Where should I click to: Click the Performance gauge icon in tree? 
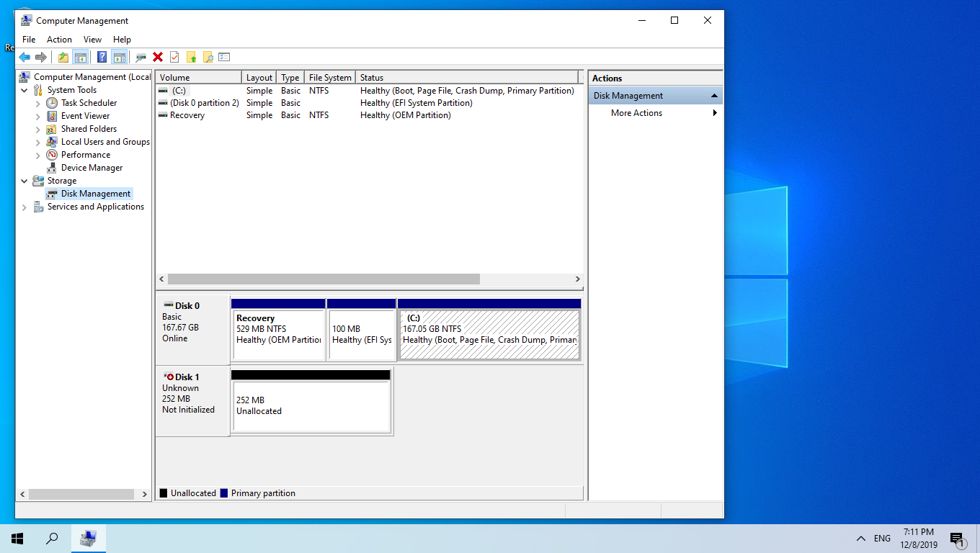52,155
